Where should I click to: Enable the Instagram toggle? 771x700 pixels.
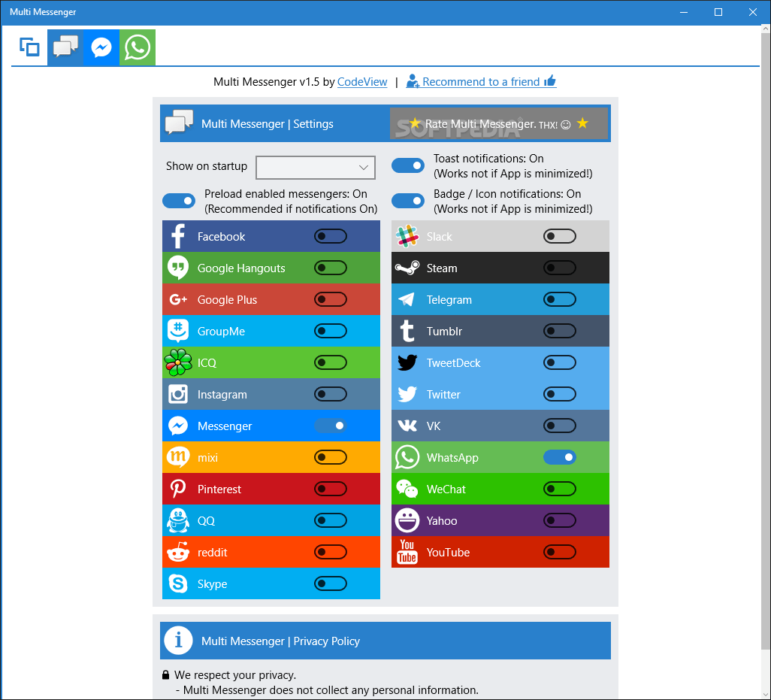[331, 394]
